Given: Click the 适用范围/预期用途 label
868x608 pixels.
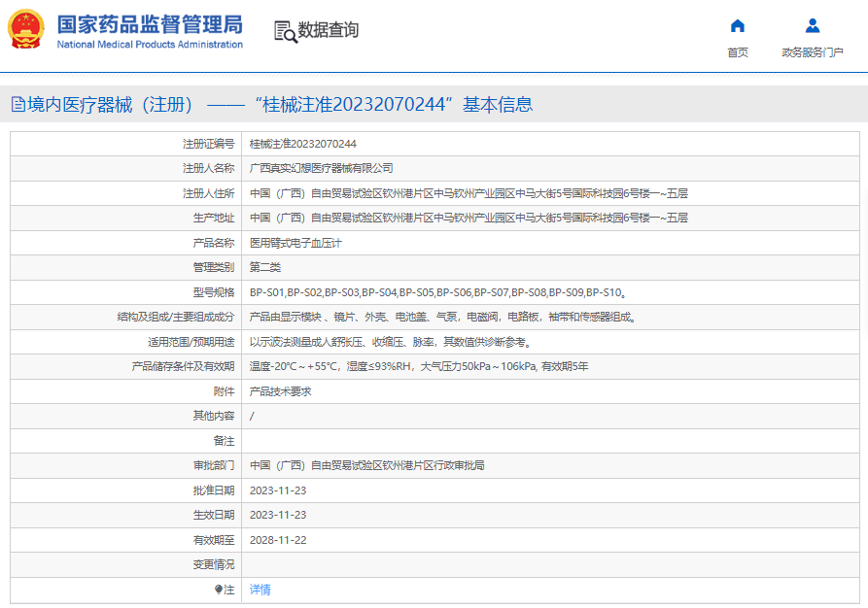Looking at the screenshot, I should click(191, 342).
